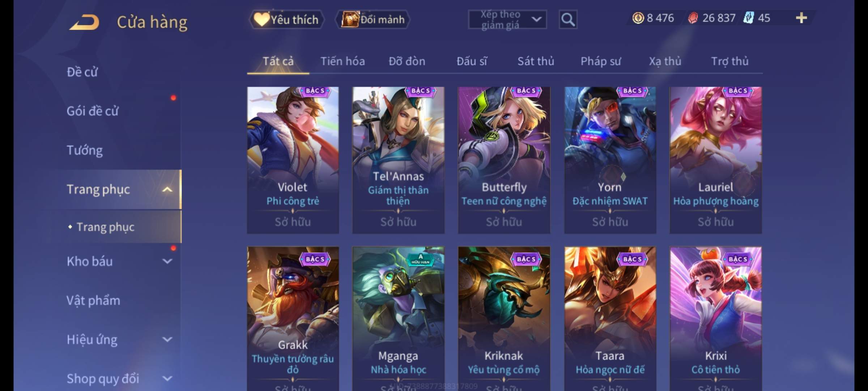Expand the Shop quy đổi section
This screenshot has width=868, height=391.
coord(167,378)
